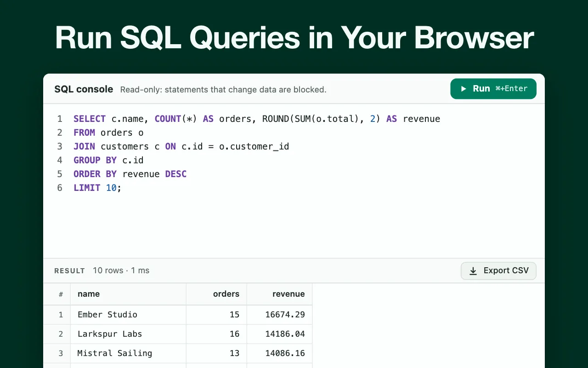The image size is (588, 368).
Task: Click the SELECT line in the SQL editor
Action: 257,119
